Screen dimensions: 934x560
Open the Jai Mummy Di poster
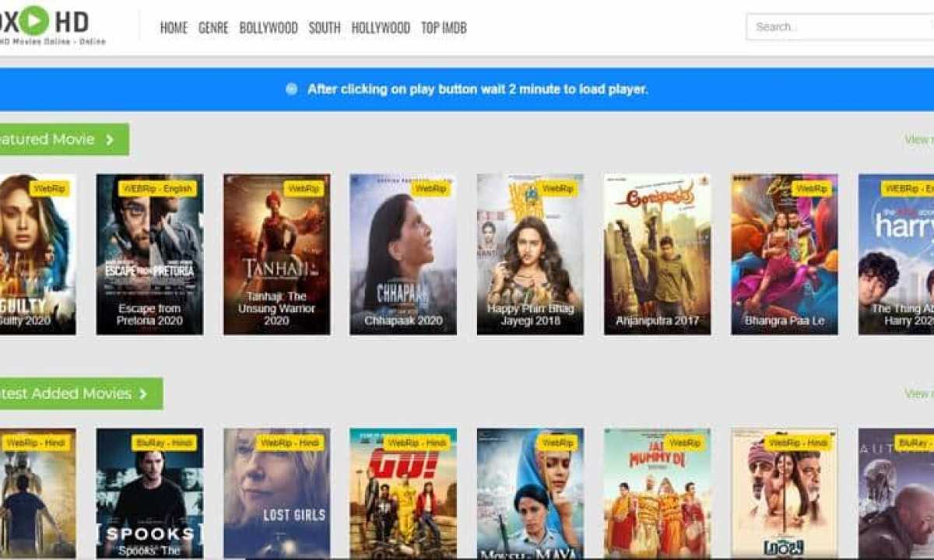(x=657, y=493)
